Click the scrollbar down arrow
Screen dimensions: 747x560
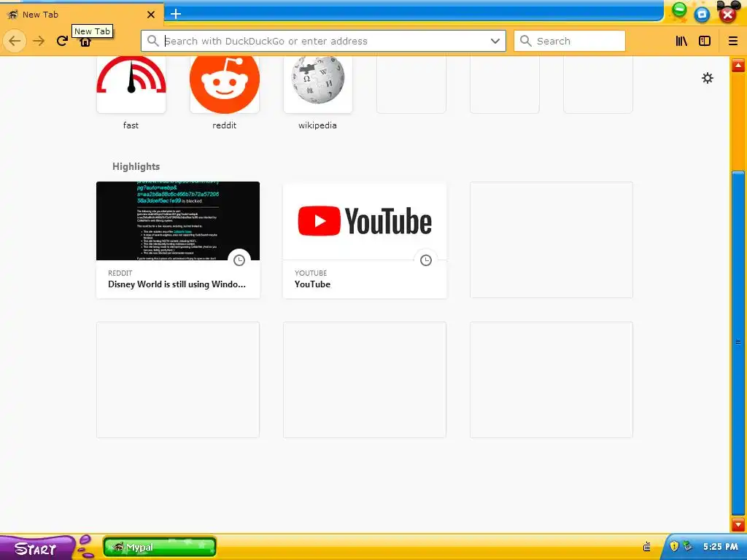(738, 525)
